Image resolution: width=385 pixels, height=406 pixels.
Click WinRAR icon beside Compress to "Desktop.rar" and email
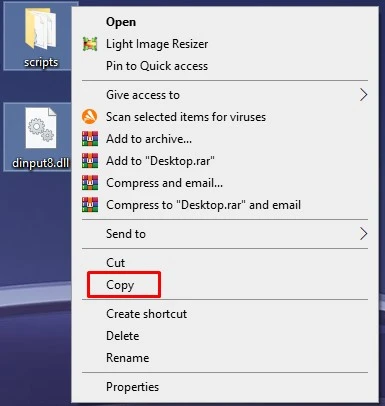tap(90, 205)
